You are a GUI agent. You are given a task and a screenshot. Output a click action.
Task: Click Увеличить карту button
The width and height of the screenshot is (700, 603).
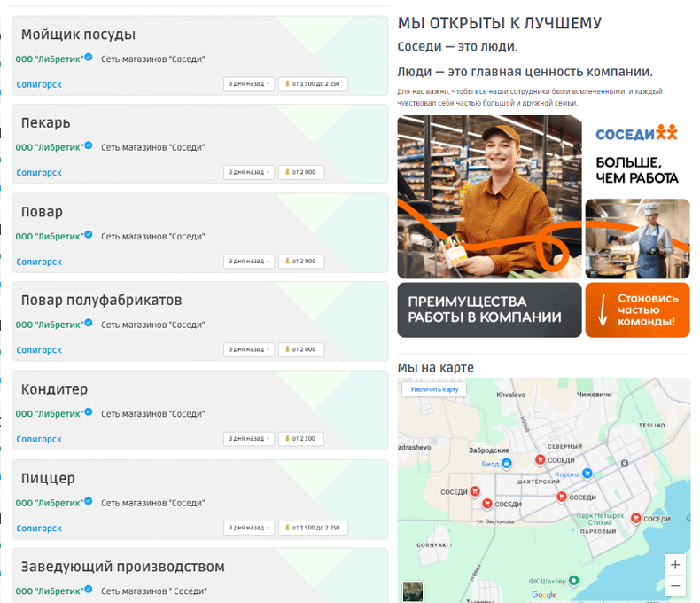click(434, 389)
